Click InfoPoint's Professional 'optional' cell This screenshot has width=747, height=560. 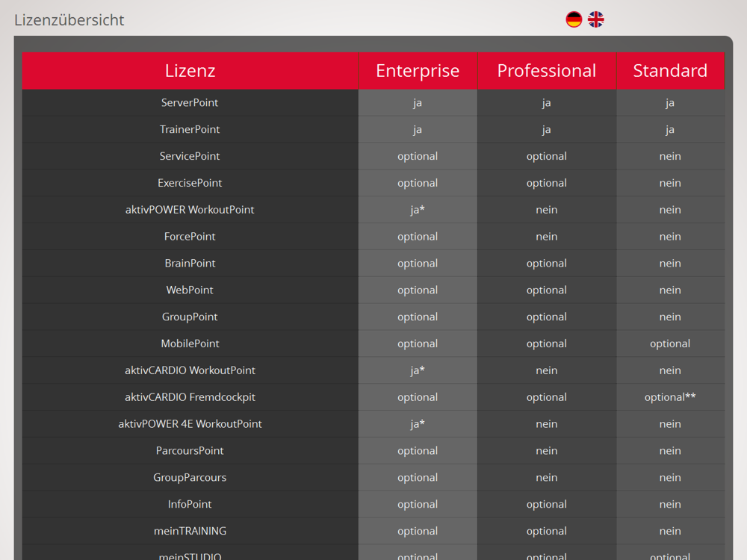point(547,504)
